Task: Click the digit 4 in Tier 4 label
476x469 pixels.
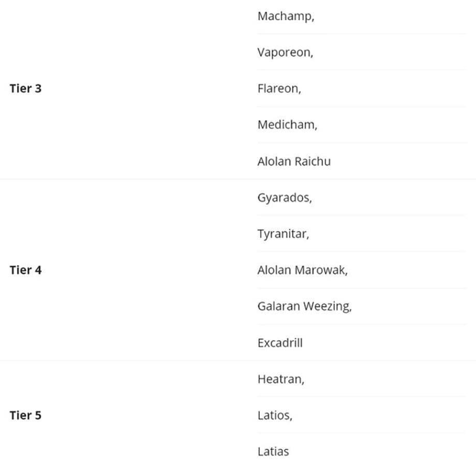Action: [x=38, y=270]
